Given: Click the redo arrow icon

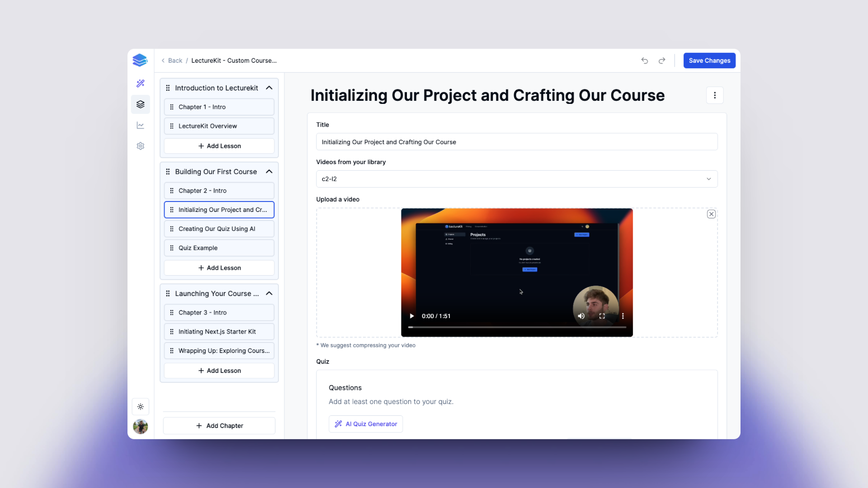Looking at the screenshot, I should pyautogui.click(x=661, y=60).
